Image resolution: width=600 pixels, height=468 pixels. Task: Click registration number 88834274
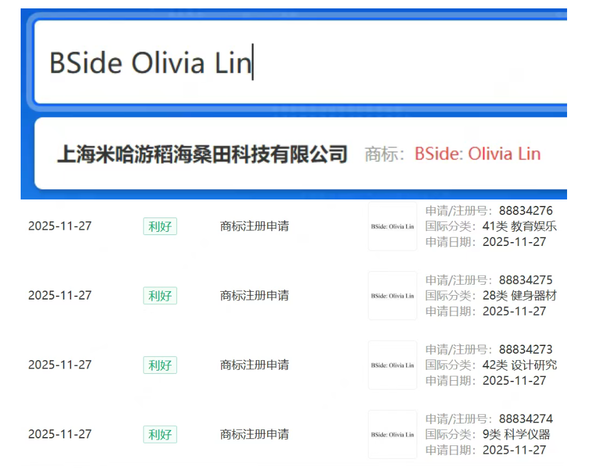click(526, 419)
